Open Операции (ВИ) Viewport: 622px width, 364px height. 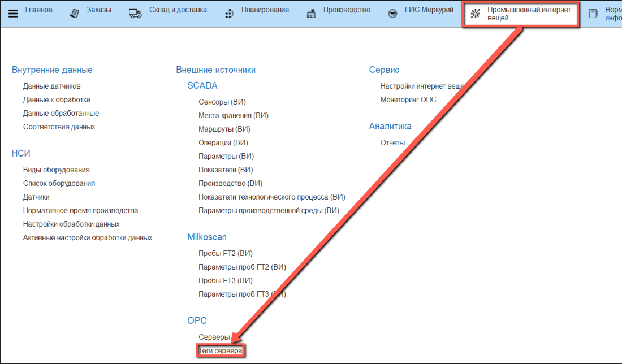pos(223,143)
